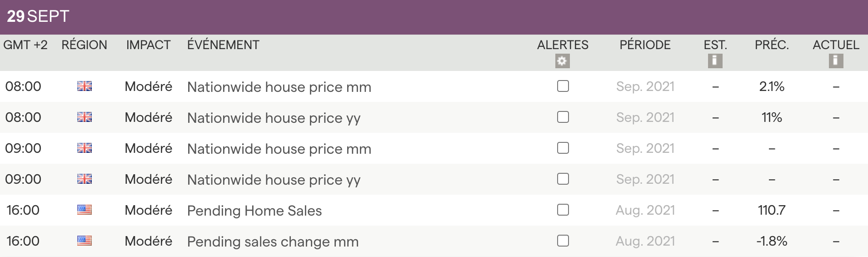This screenshot has height=257, width=868.
Task: Click UK flag for 08:00 house price yy
Action: [x=85, y=117]
